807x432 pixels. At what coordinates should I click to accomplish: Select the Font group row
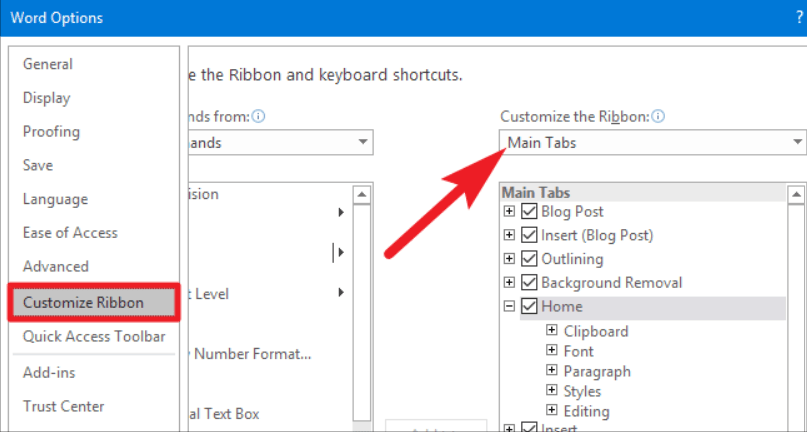click(578, 351)
